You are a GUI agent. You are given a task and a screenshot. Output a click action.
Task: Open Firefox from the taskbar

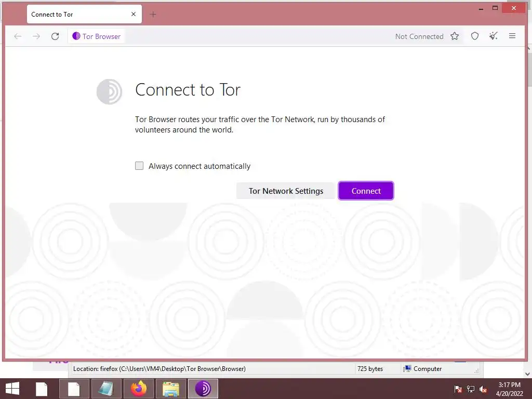[x=138, y=389]
